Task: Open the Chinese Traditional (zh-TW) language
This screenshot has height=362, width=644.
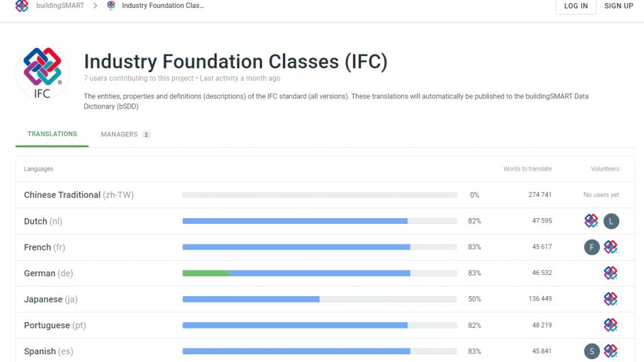Action: (x=79, y=195)
